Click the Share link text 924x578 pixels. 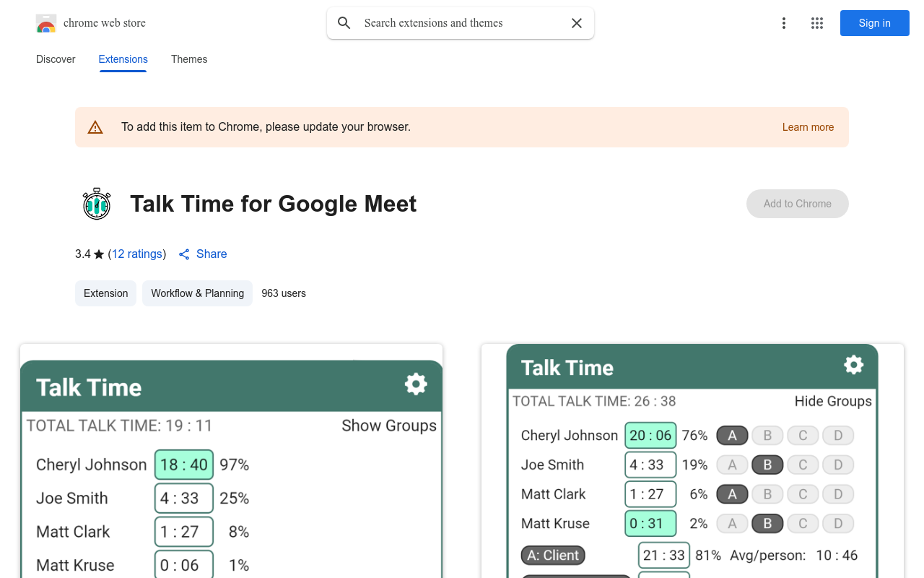click(x=212, y=254)
